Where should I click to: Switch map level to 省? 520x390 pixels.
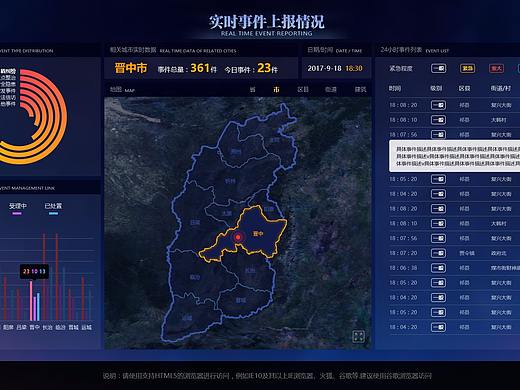[253, 89]
